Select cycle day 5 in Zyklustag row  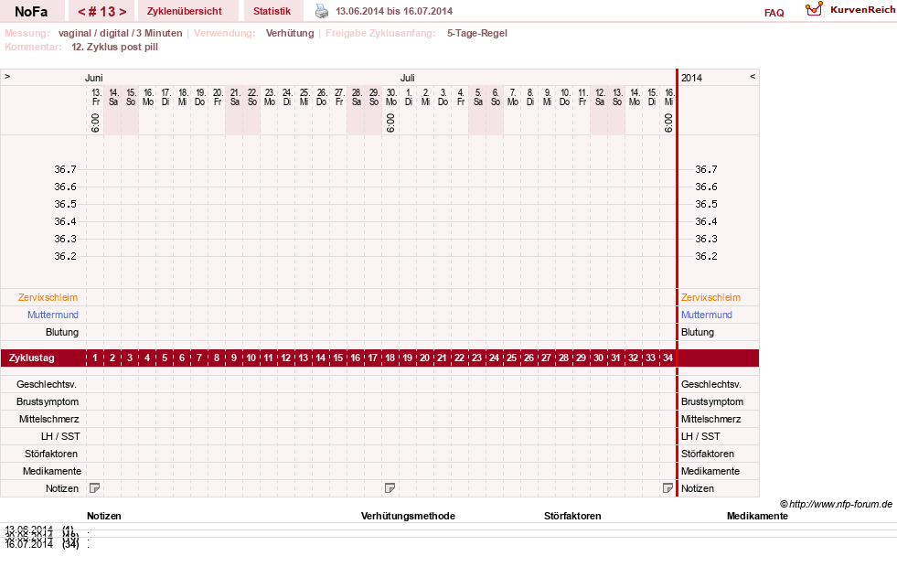(x=165, y=358)
